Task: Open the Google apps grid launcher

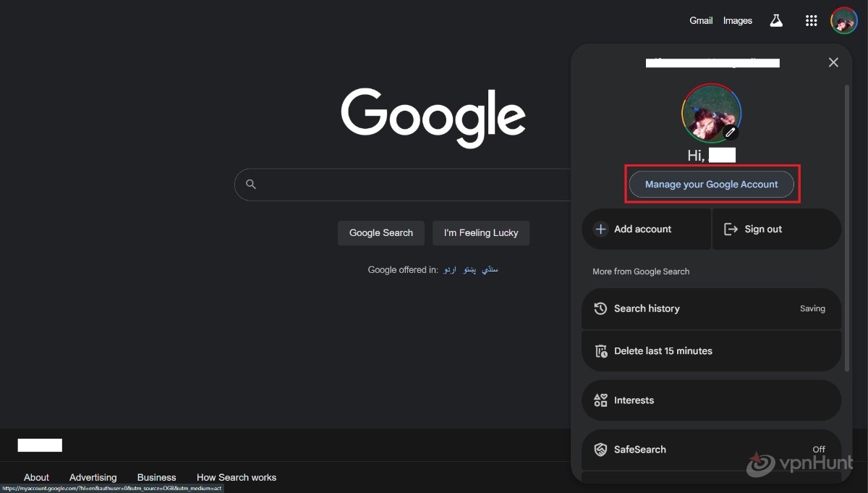Action: [x=811, y=20]
